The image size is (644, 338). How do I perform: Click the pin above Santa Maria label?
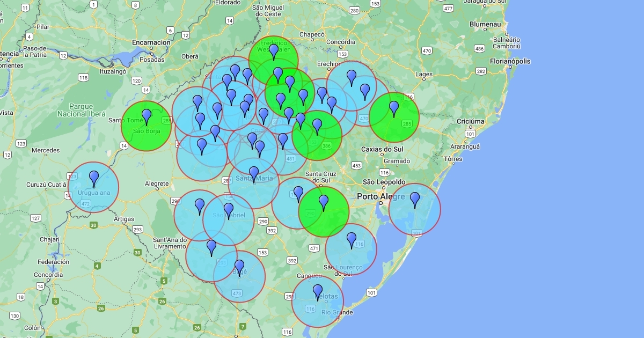point(254,174)
